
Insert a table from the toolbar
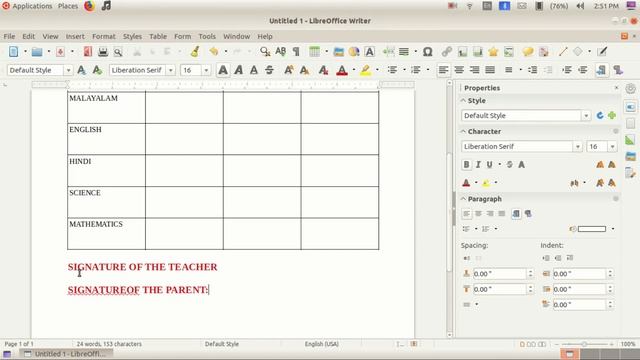314,52
